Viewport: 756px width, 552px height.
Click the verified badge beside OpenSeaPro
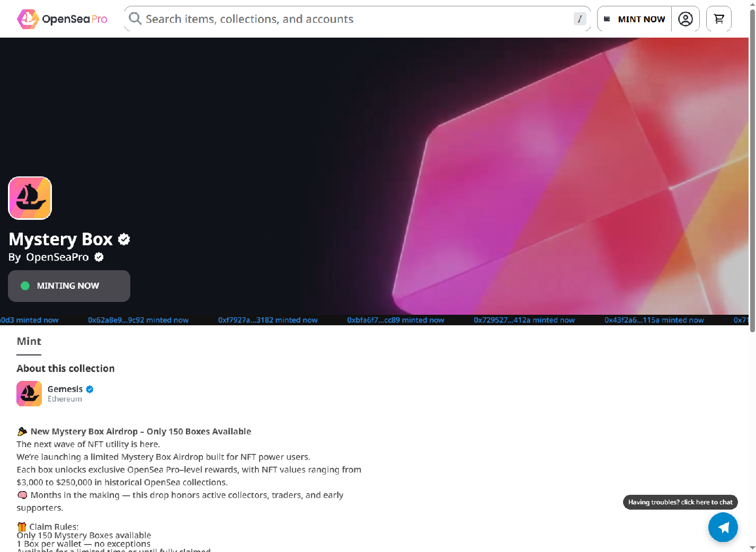coord(99,257)
